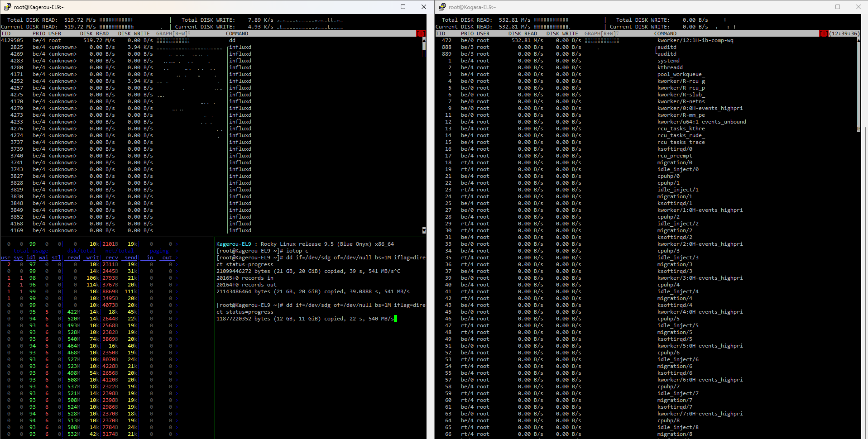Sort by DISK WRITE column in Kogasa iotop
Image resolution: width=868 pixels, height=439 pixels.
[x=562, y=33]
